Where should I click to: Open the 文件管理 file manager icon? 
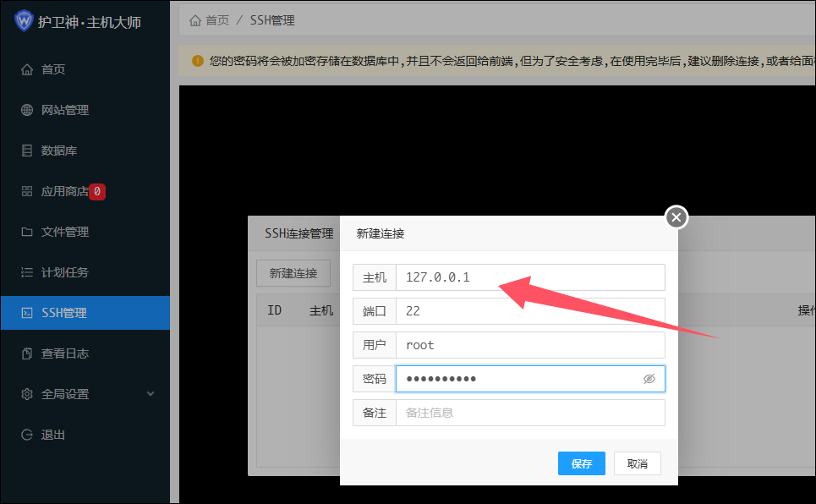coord(26,231)
